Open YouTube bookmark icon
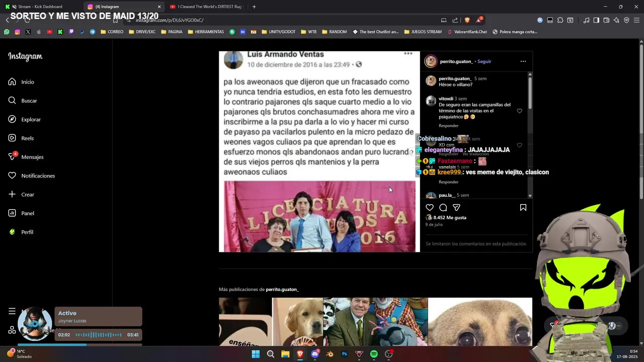 tap(49, 32)
